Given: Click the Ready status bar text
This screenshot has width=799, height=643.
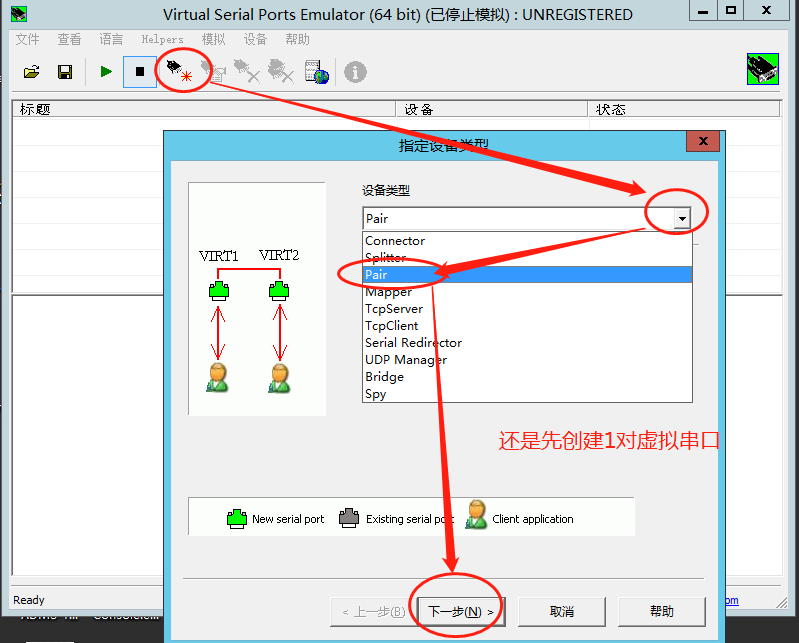Looking at the screenshot, I should point(29,600).
